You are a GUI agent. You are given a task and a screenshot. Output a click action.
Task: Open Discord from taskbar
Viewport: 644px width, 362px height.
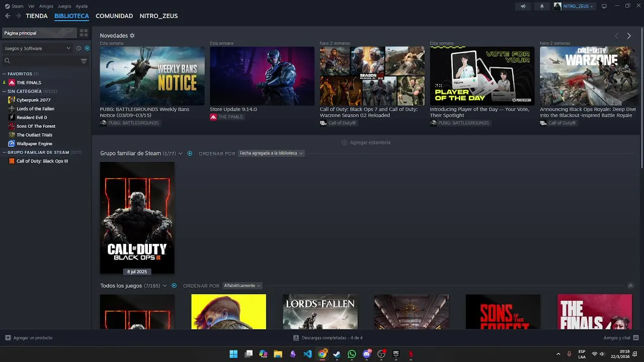click(367, 354)
